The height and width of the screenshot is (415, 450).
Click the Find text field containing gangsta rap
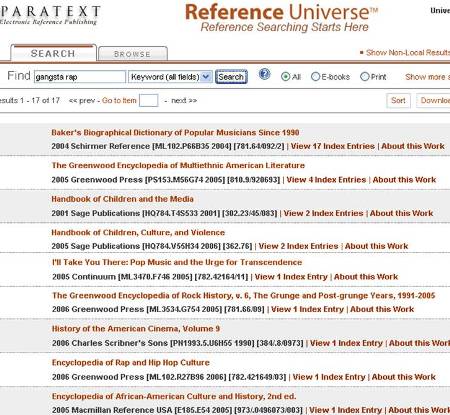(80, 77)
